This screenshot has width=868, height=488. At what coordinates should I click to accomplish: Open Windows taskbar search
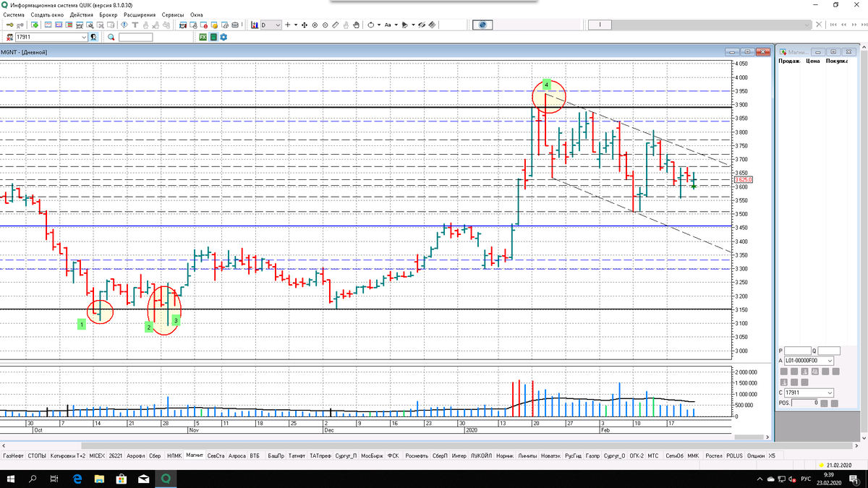[x=34, y=479]
